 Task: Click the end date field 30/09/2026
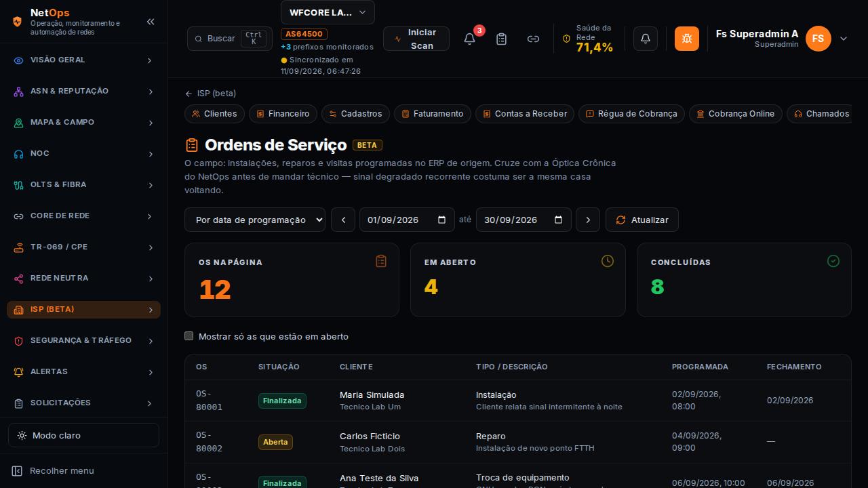click(524, 220)
